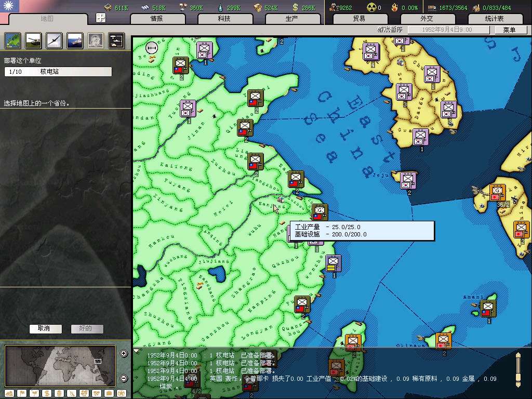Open the force deployment pool icon
The image size is (532, 399).
coord(116,41)
